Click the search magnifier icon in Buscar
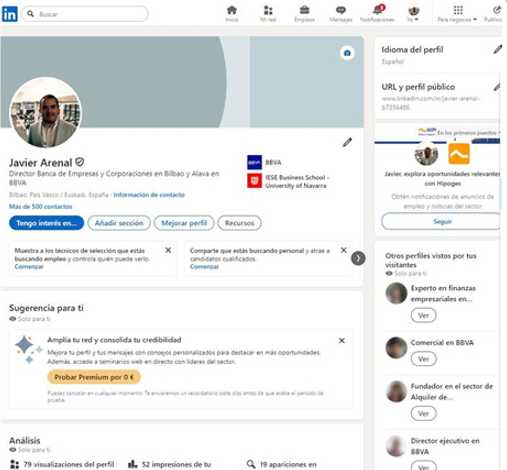Image resolution: width=507 pixels, height=470 pixels. pyautogui.click(x=30, y=14)
